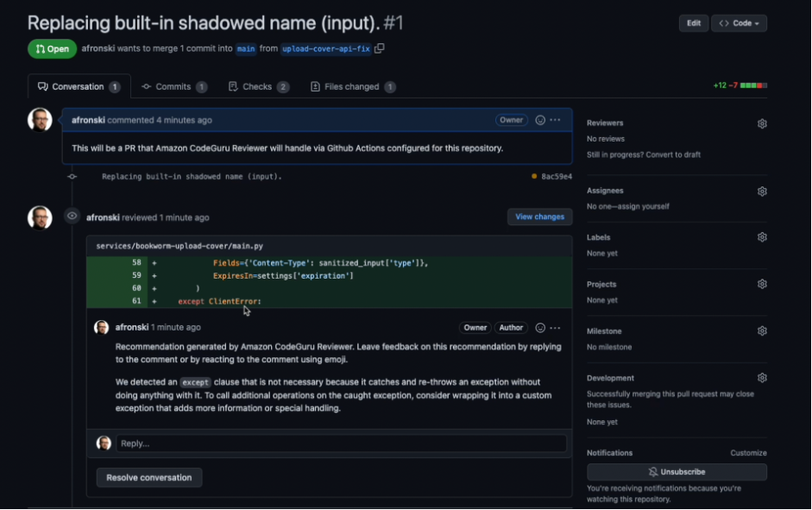This screenshot has height=510, width=812.
Task: Open the Milestone settings gear
Action: click(762, 331)
